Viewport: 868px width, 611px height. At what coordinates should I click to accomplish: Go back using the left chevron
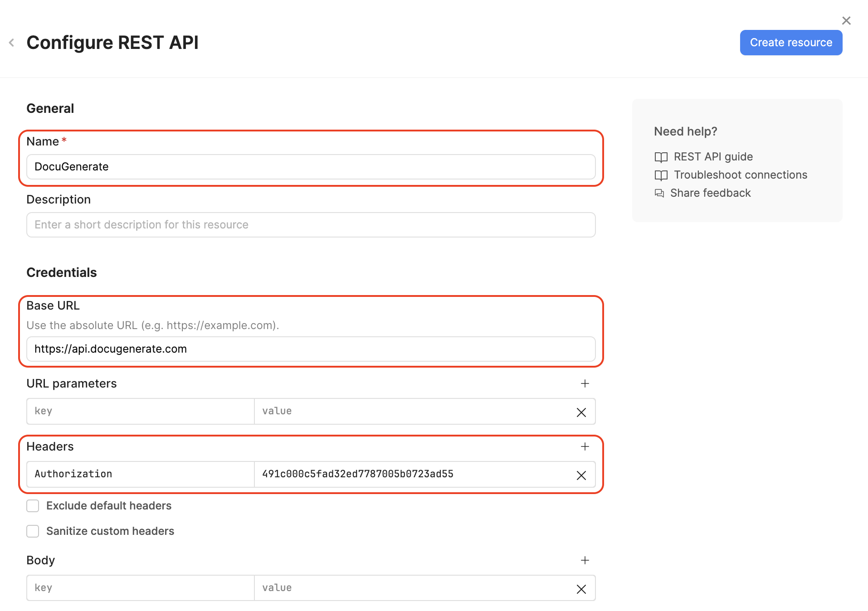tap(12, 43)
